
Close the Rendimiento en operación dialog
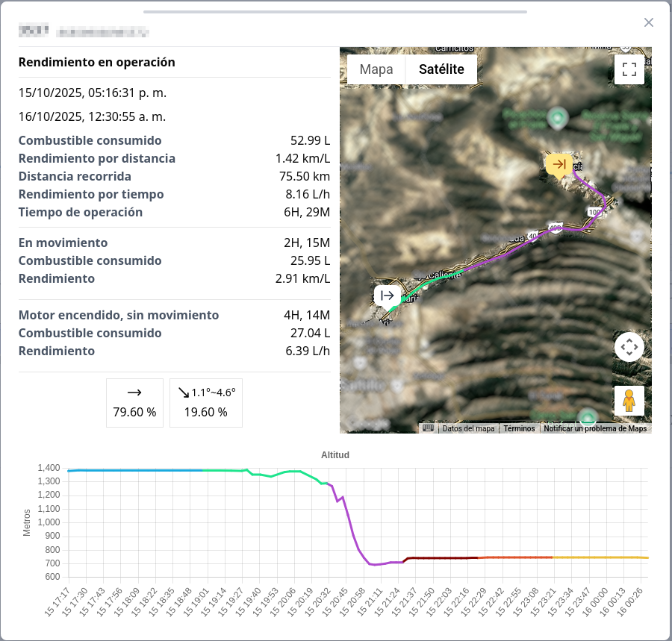click(649, 22)
